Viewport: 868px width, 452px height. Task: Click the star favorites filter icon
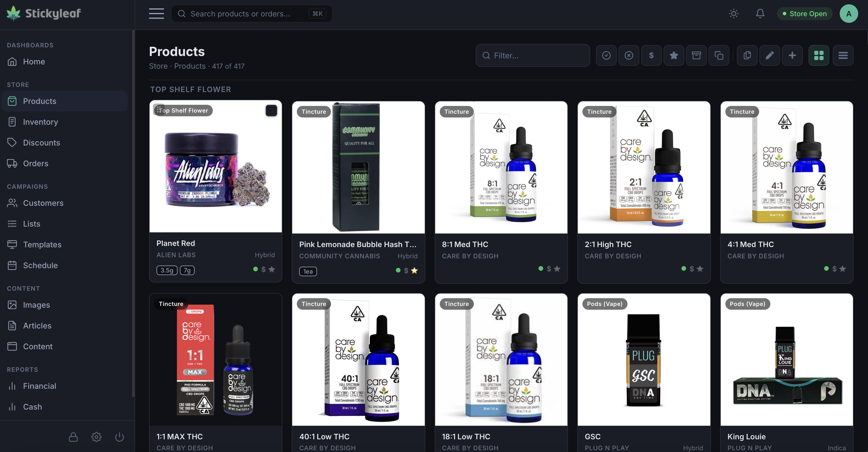click(x=674, y=55)
